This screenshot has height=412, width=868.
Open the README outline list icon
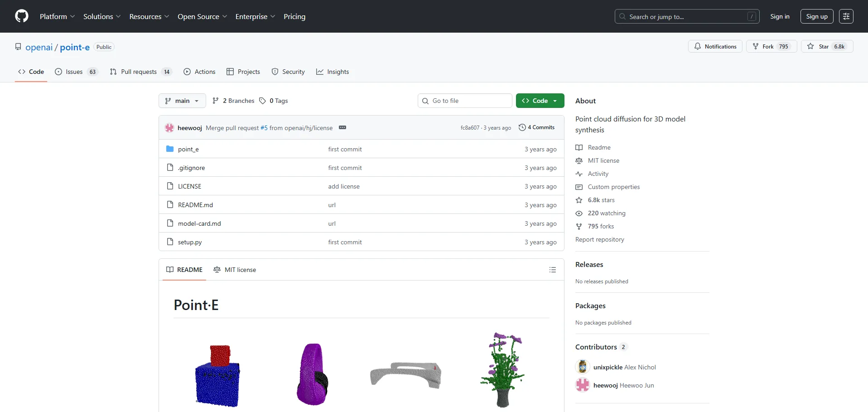pos(552,270)
